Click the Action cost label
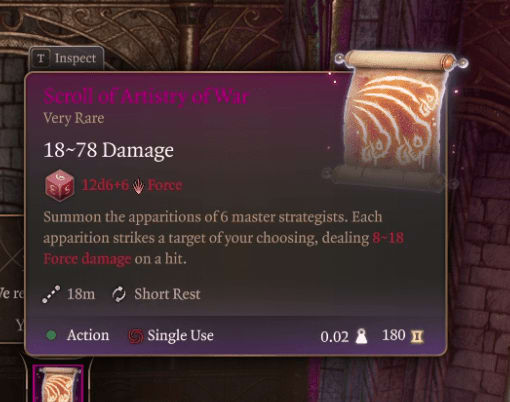 pyautogui.click(x=88, y=335)
